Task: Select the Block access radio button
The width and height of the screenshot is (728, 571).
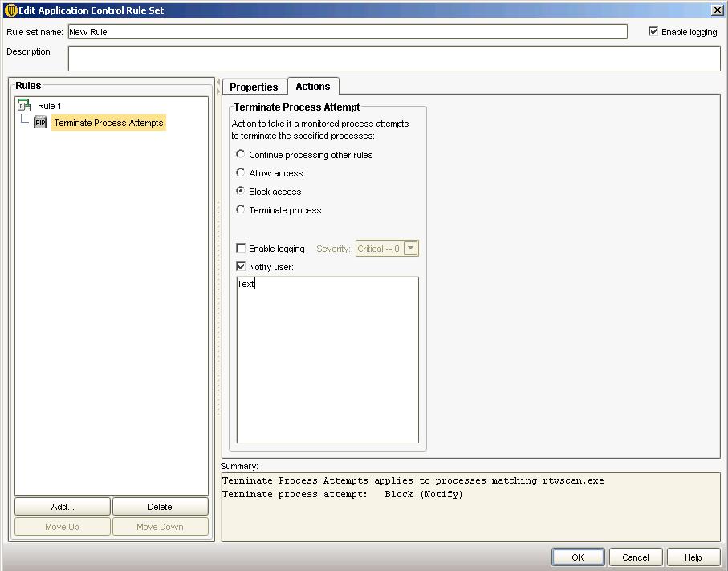Action: coord(240,191)
